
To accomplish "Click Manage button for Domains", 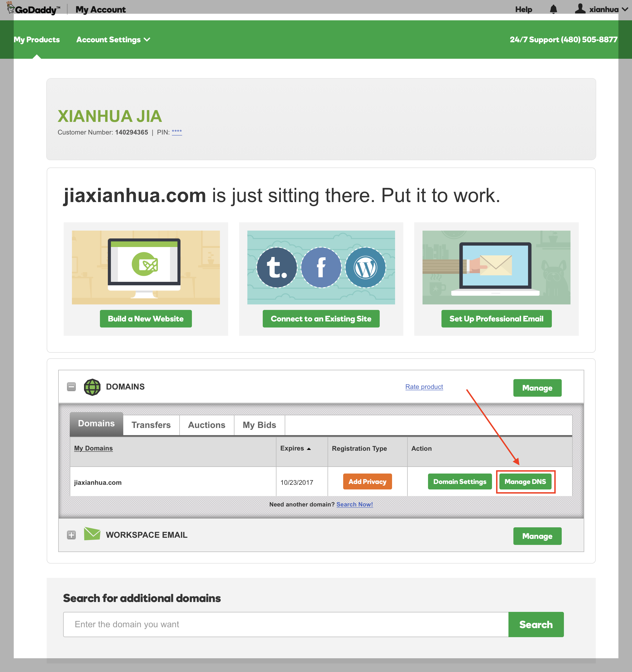I will tap(537, 388).
